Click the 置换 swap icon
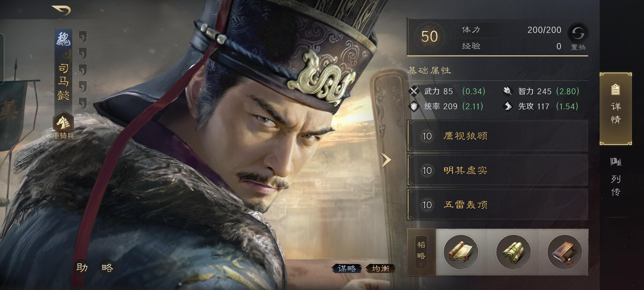 (x=578, y=33)
